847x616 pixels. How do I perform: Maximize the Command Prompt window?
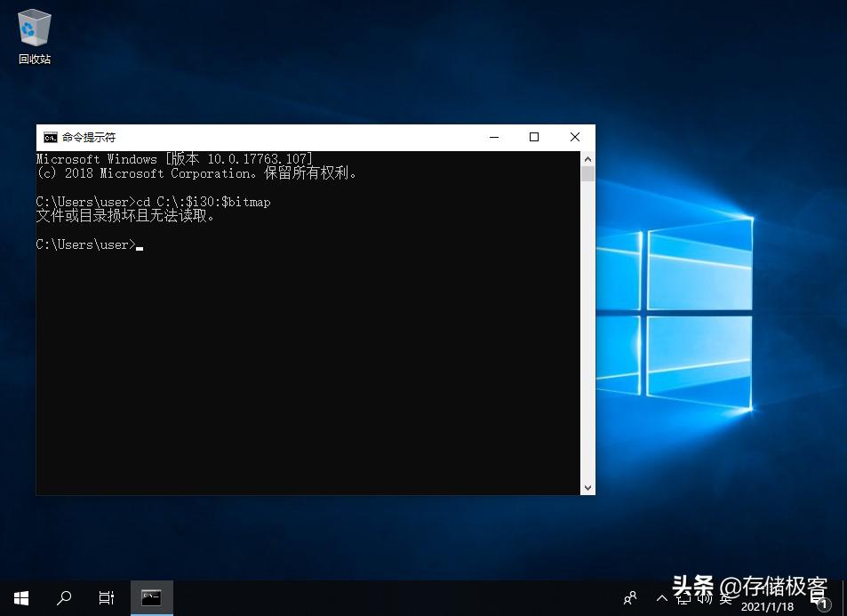click(534, 137)
